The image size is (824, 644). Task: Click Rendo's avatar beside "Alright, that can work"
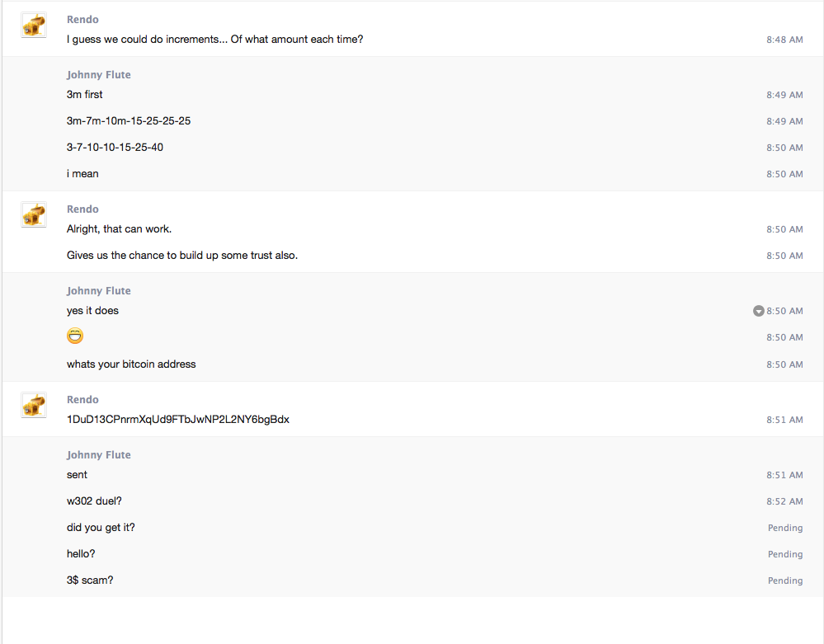coord(34,214)
